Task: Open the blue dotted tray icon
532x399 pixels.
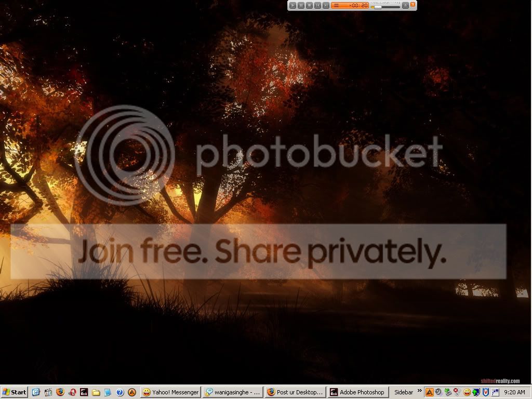Action: click(x=495, y=392)
